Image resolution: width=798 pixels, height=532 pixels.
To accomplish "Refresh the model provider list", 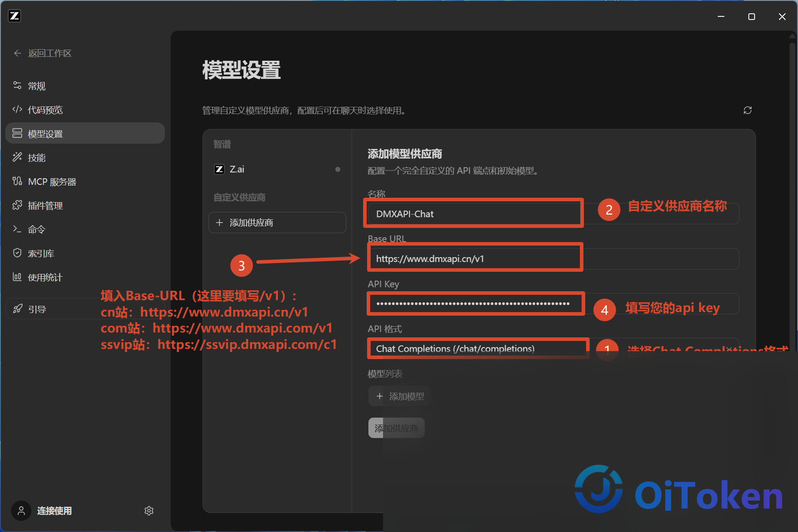I will (x=747, y=110).
